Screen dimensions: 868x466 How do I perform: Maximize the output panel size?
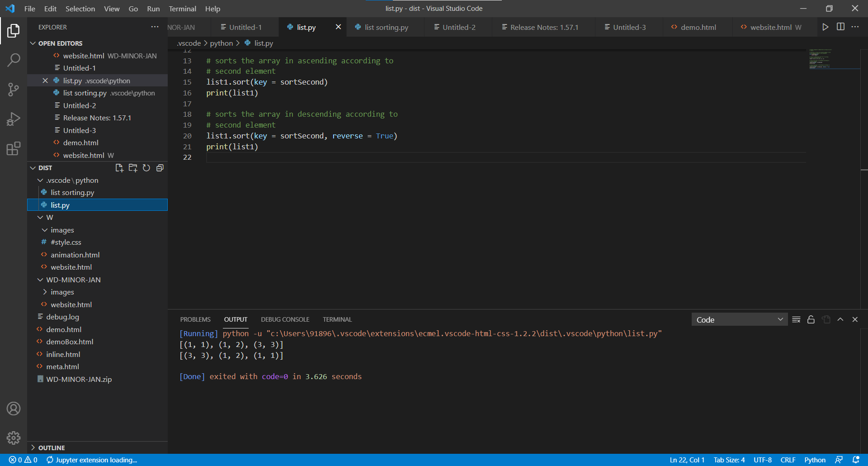pyautogui.click(x=840, y=319)
